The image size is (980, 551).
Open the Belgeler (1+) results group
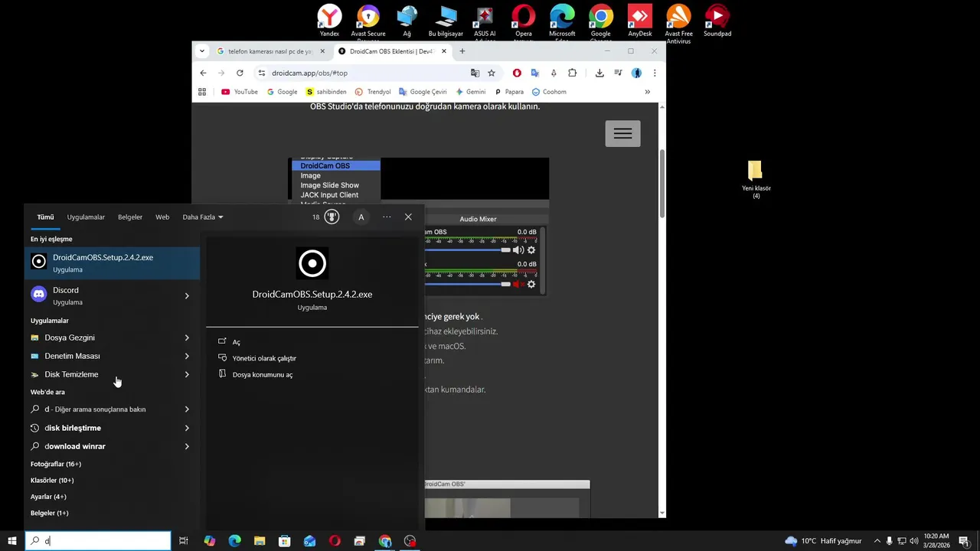(50, 513)
